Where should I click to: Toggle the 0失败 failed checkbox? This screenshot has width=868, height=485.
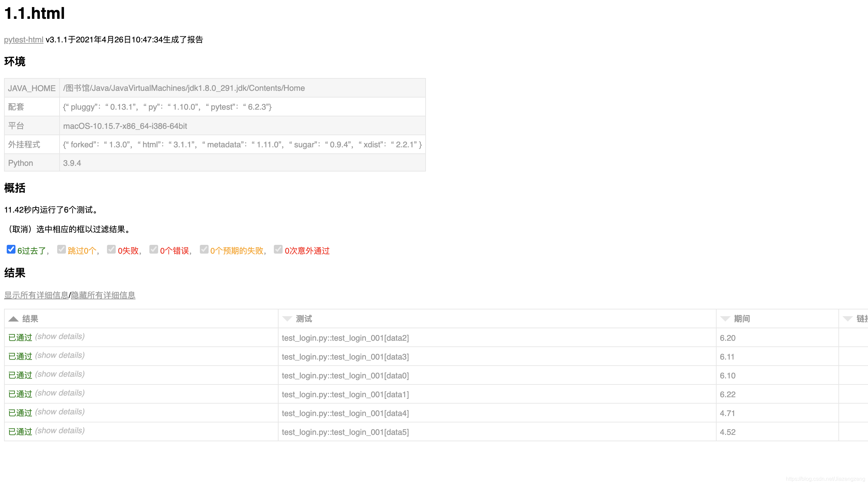[x=111, y=249]
